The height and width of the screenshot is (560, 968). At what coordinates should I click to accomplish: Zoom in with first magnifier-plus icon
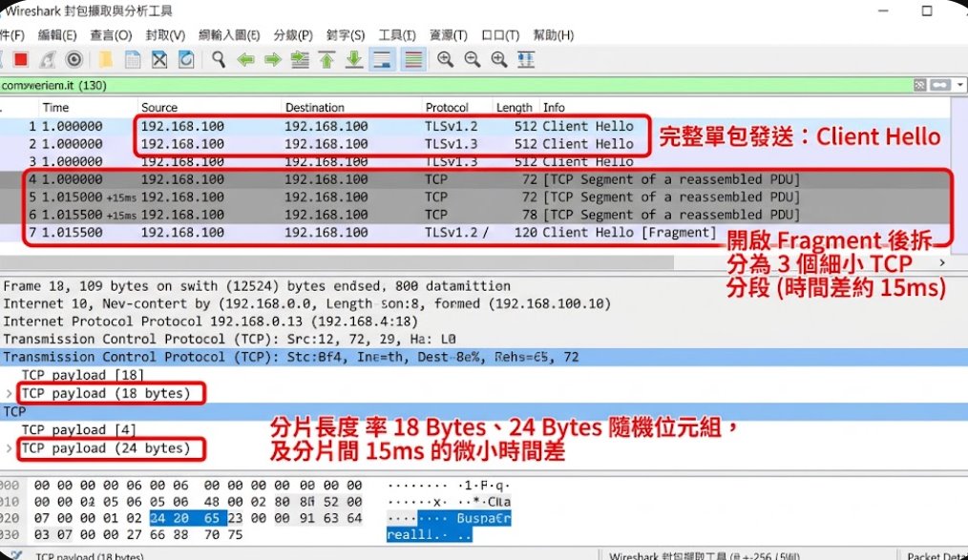[445, 59]
